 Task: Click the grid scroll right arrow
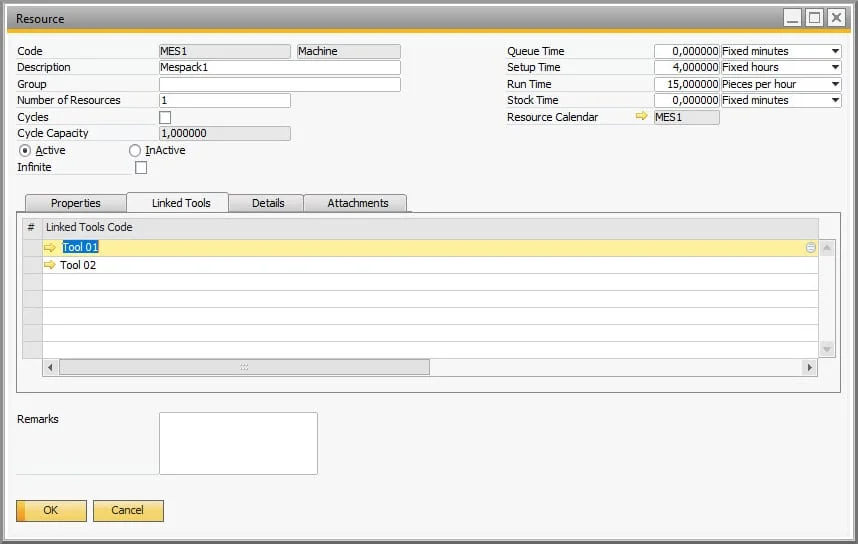[x=809, y=367]
